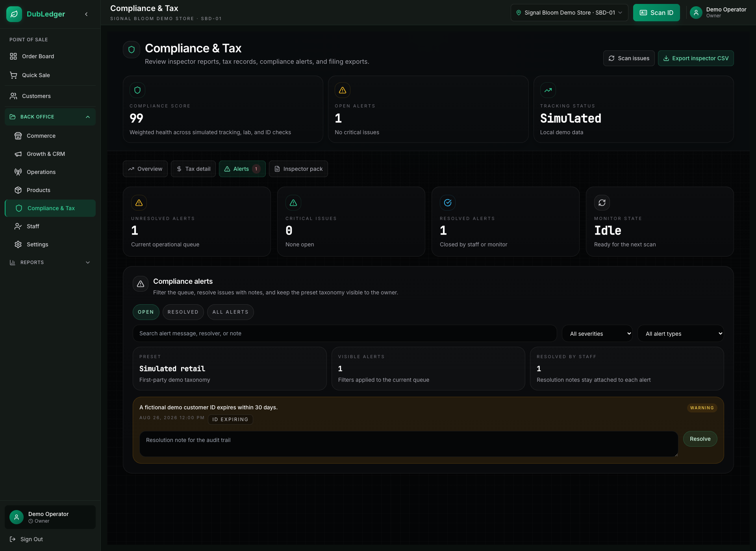Screen dimensions: 756x551
Task: Click the WARNING severity badge
Action: click(x=702, y=408)
